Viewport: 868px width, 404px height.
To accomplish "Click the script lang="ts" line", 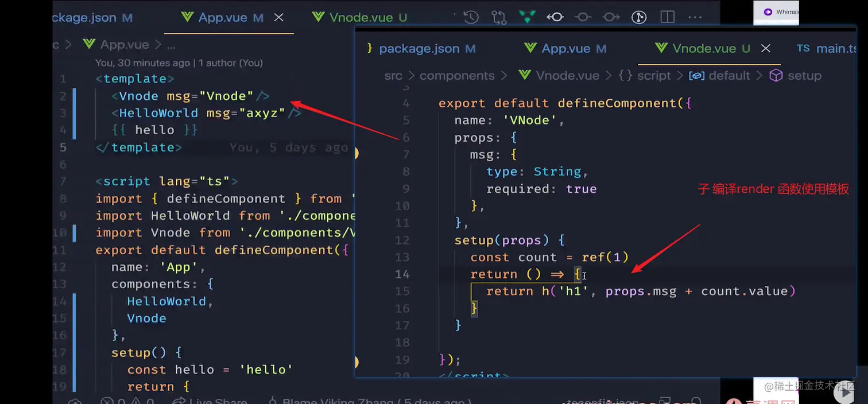I will click(166, 181).
